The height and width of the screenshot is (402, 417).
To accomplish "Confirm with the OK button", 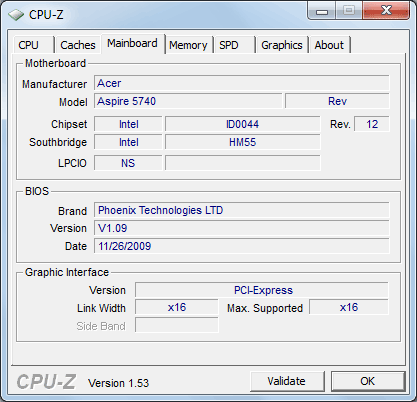I will tap(368, 381).
